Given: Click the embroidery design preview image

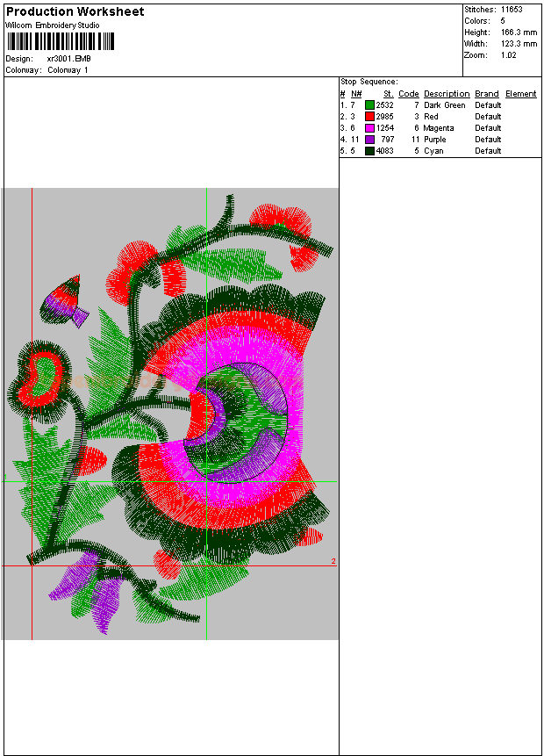Looking at the screenshot, I should 170,414.
